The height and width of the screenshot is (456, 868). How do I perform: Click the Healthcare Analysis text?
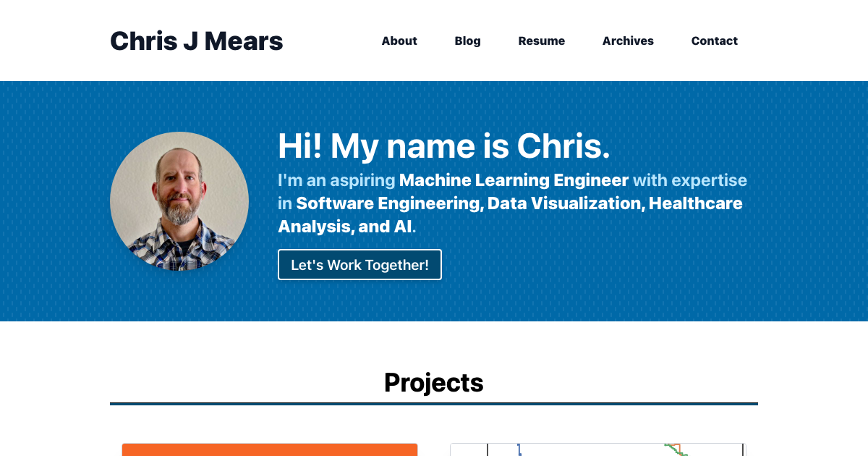pyautogui.click(x=695, y=203)
